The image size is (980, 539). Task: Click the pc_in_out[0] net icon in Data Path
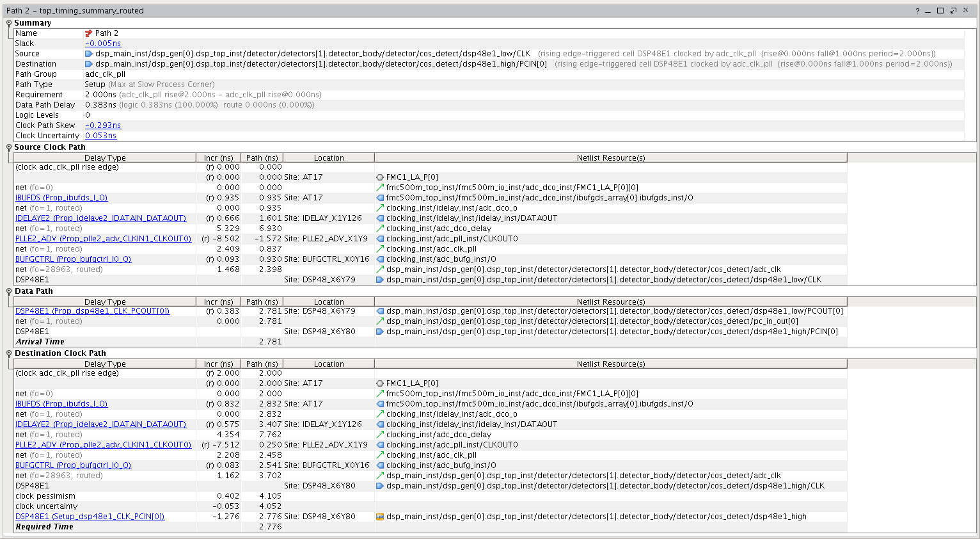[380, 321]
